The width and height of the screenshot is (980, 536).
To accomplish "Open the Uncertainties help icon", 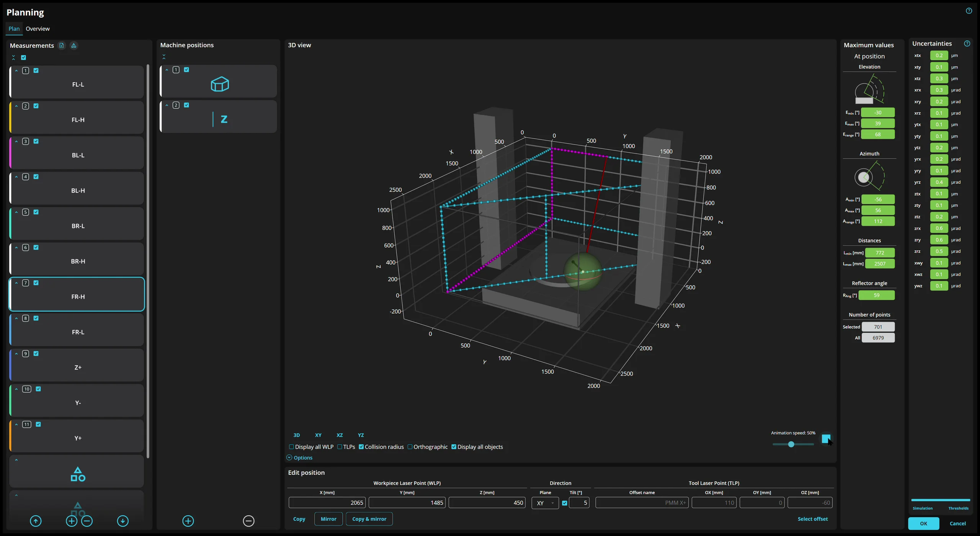I will pyautogui.click(x=967, y=44).
